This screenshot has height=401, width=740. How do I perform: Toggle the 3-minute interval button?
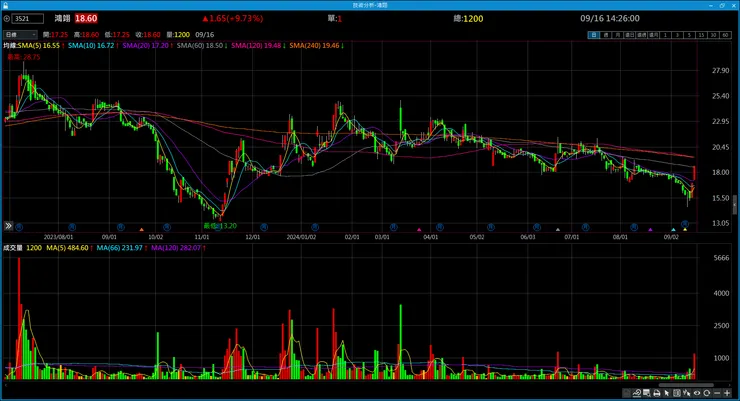[677, 35]
